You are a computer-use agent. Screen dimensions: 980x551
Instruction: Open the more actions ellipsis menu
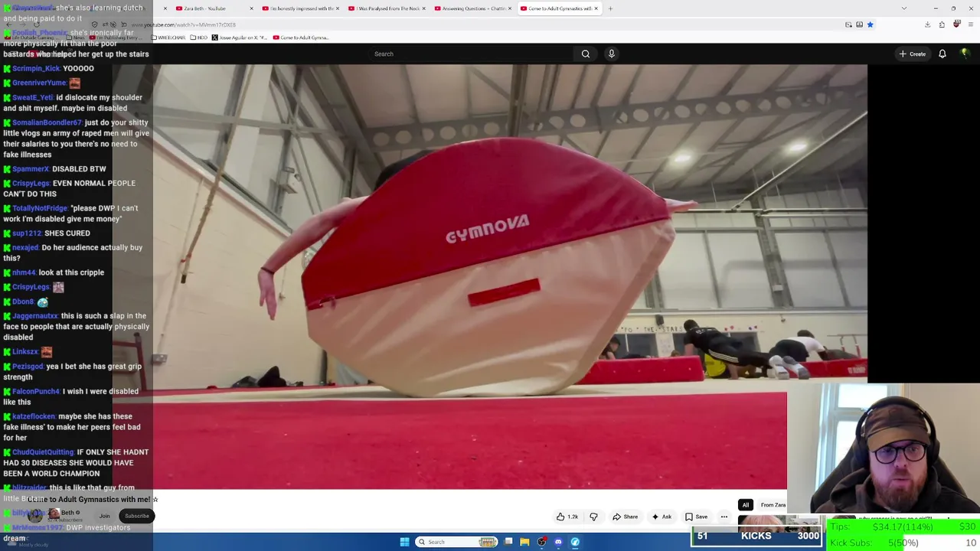pos(724,517)
